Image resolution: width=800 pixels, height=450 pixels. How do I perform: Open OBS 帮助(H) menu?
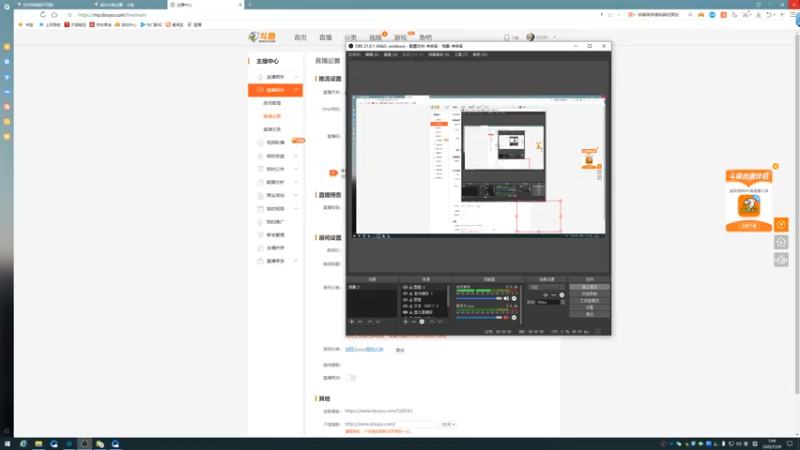pyautogui.click(x=480, y=55)
